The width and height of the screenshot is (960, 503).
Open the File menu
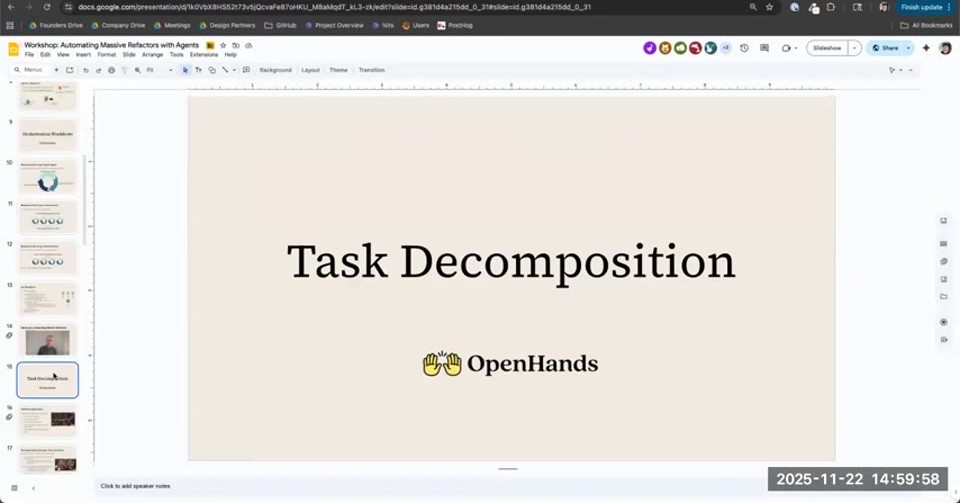point(29,54)
